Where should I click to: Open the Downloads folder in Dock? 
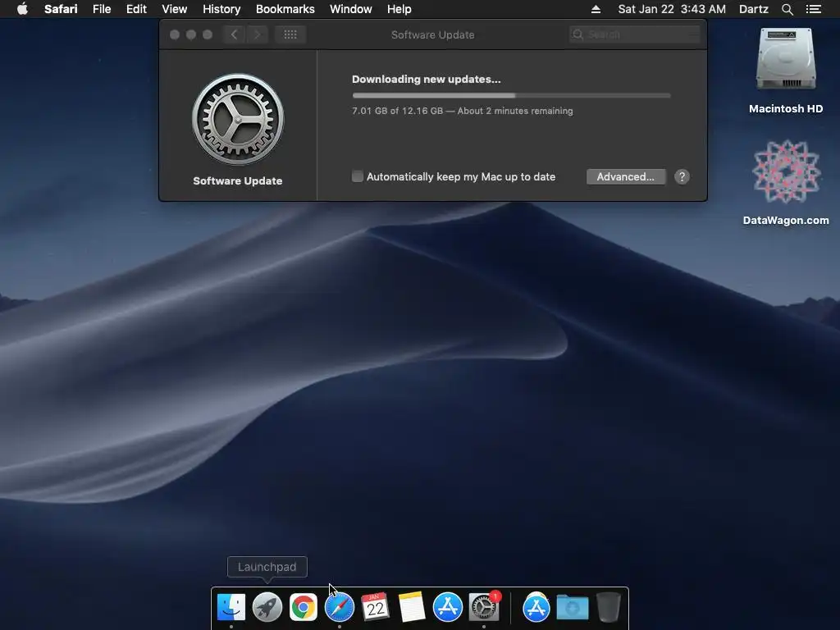click(572, 608)
